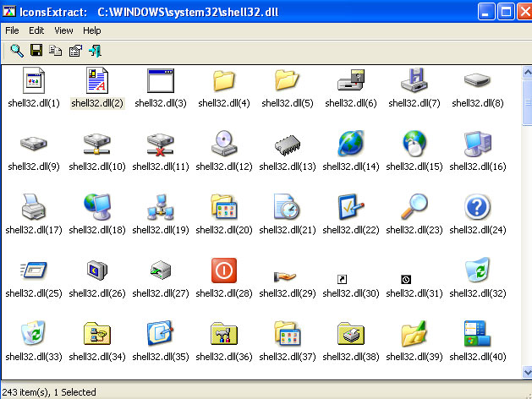
Task: Select the closed folder icon shell32.dll(4)
Action: click(224, 80)
